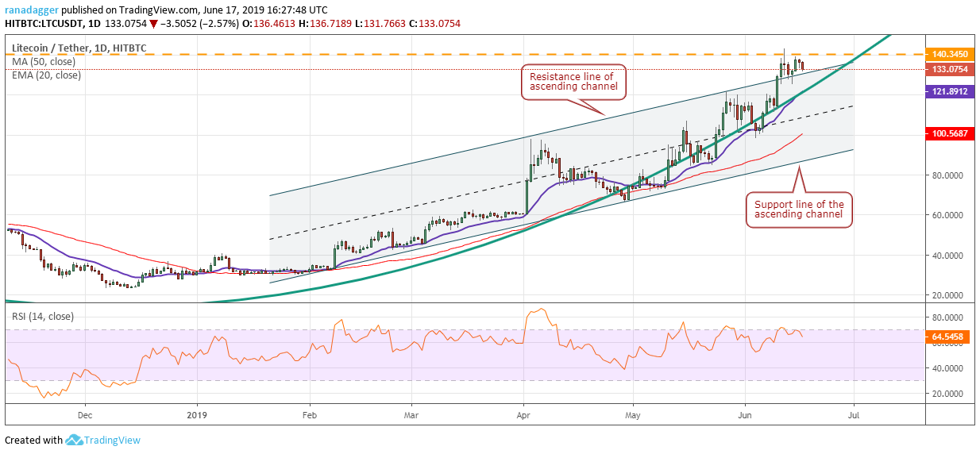Click the RSI peak above 80 in April

click(541, 310)
